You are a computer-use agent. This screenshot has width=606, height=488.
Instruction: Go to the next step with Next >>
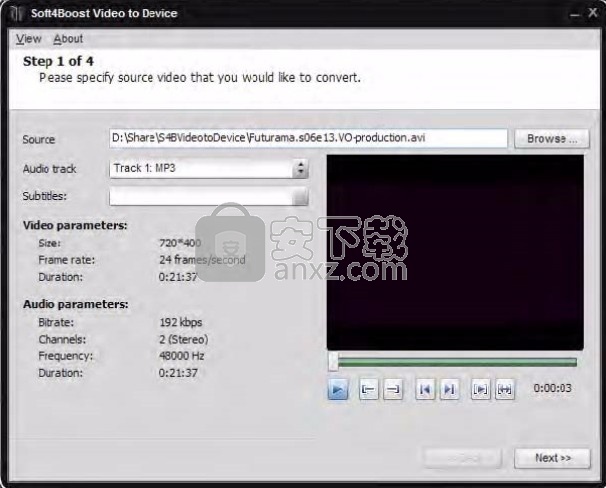[x=552, y=458]
